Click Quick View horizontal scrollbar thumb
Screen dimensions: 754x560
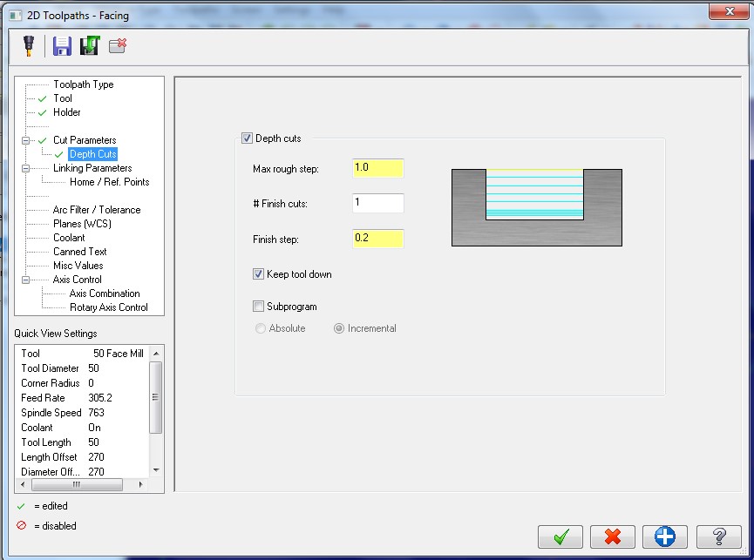77,484
